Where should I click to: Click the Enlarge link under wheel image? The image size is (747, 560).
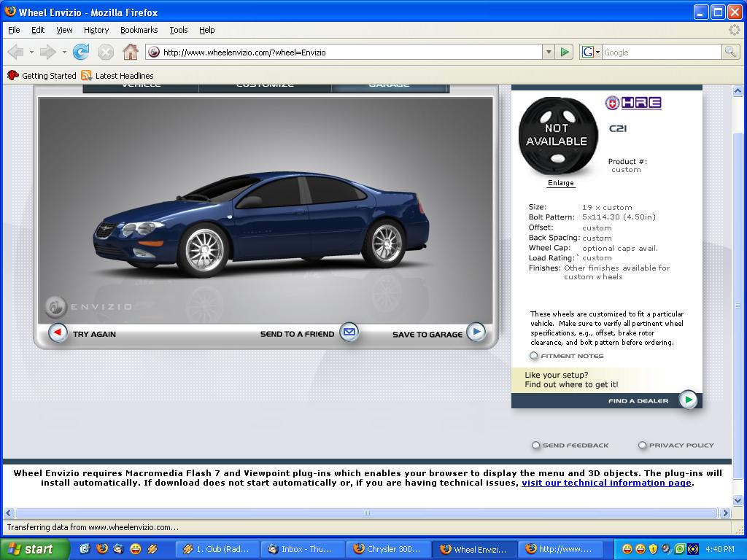pos(561,183)
